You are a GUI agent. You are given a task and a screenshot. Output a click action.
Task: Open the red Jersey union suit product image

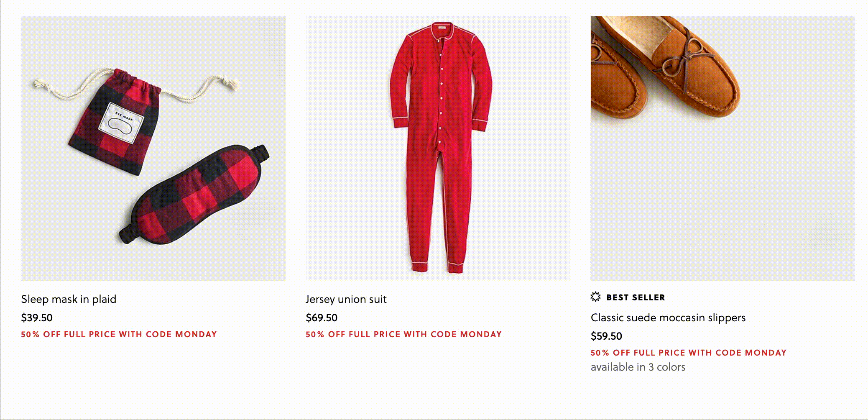point(438,148)
